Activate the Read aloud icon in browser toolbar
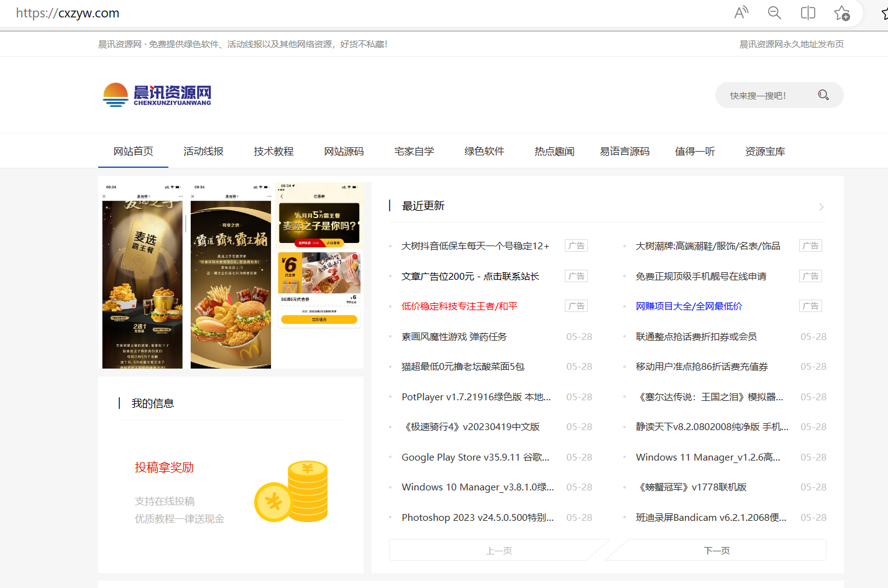 click(741, 12)
